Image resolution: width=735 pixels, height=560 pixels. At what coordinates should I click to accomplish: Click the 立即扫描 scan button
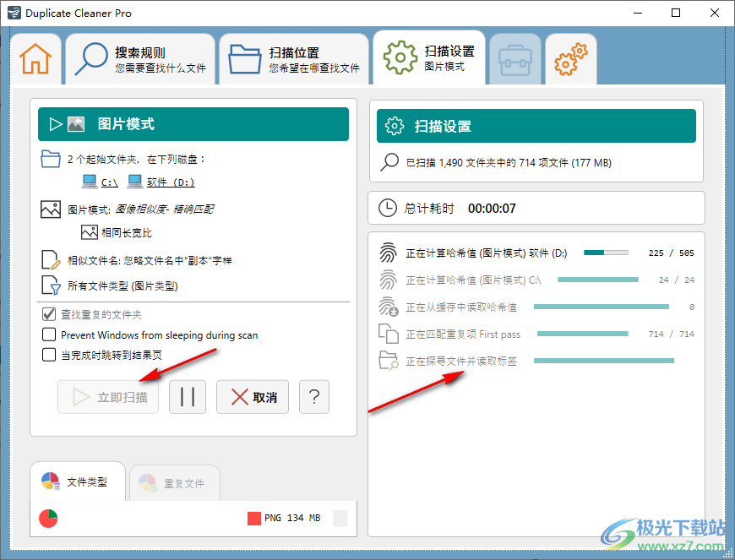(x=108, y=397)
